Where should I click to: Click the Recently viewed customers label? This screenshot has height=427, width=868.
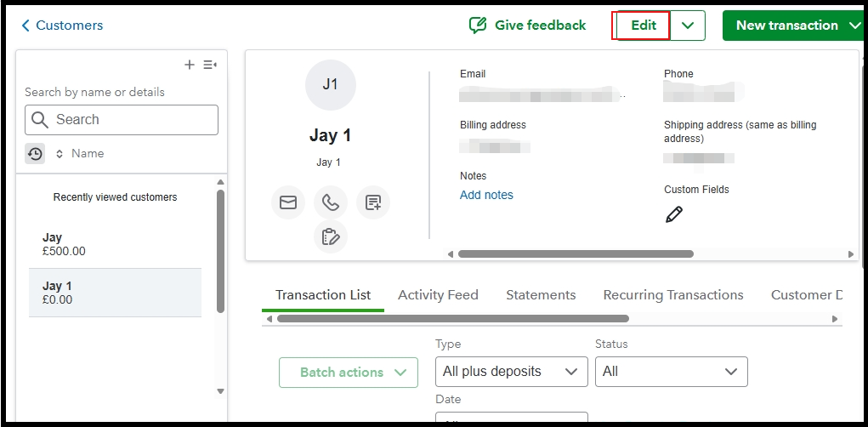[x=115, y=197]
